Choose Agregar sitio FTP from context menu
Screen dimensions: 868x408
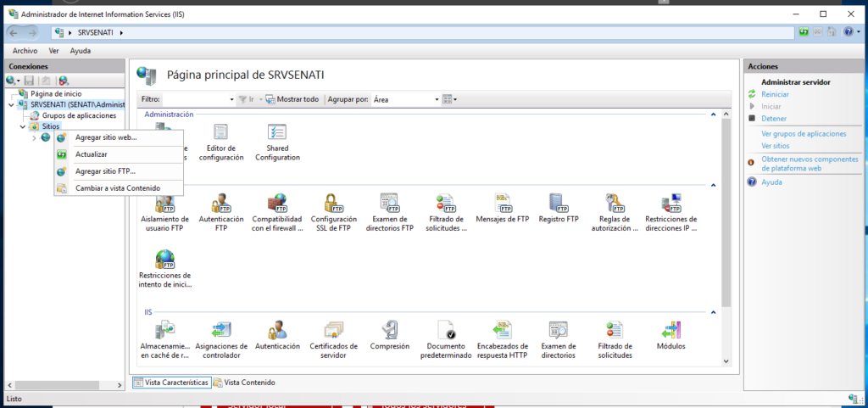click(x=119, y=171)
